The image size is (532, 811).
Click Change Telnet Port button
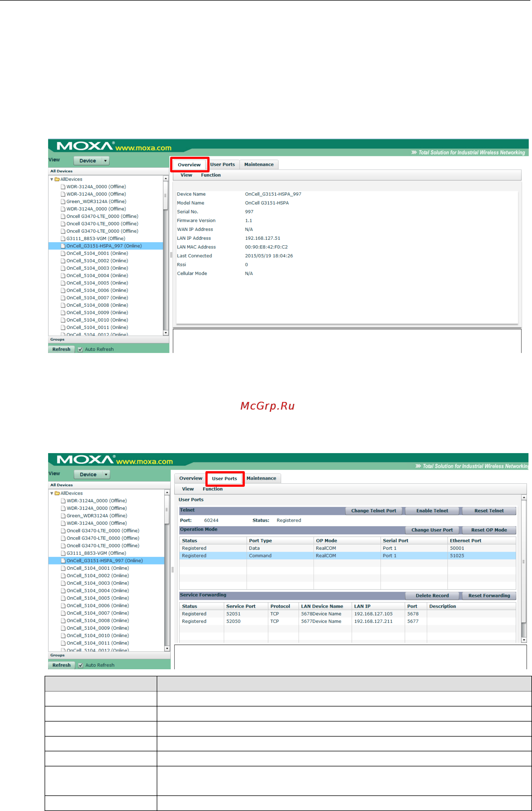[x=374, y=511]
